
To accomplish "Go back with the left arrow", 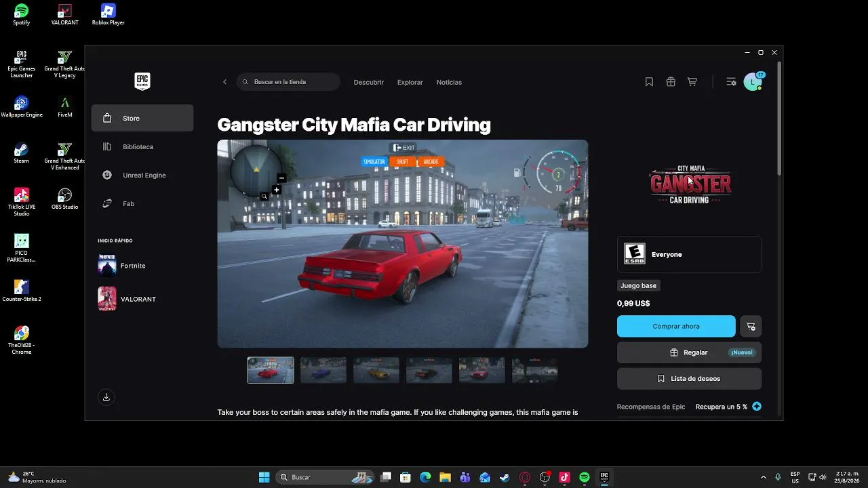I will tap(225, 82).
